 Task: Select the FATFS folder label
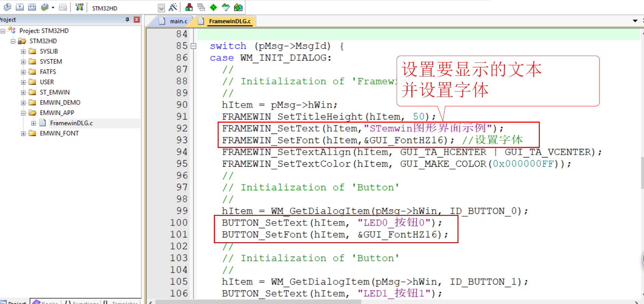click(x=48, y=72)
